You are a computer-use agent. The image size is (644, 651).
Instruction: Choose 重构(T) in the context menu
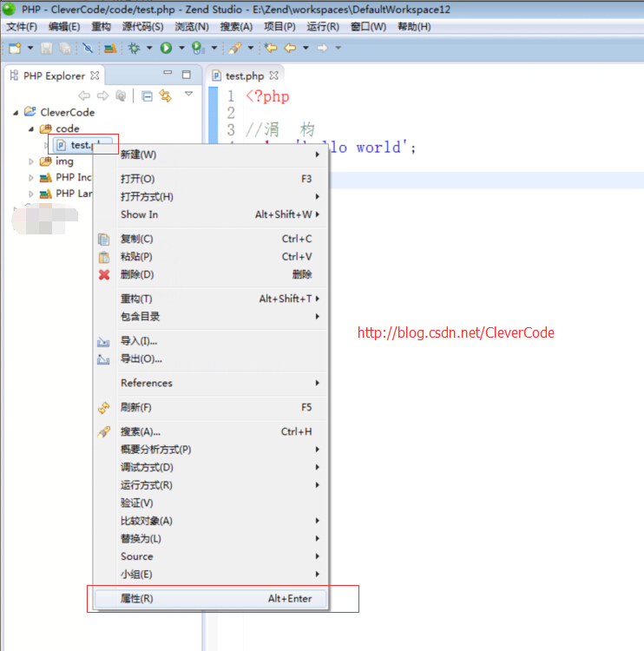click(x=211, y=299)
